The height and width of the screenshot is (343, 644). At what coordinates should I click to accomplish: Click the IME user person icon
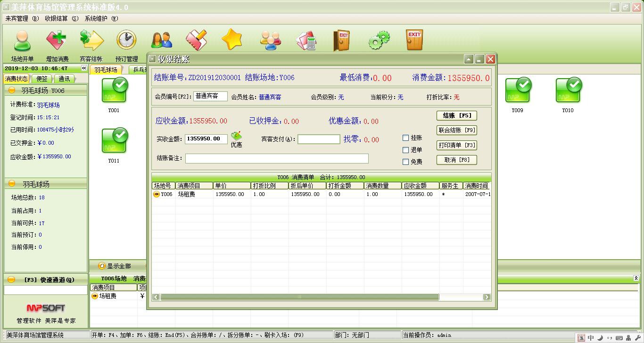628,338
